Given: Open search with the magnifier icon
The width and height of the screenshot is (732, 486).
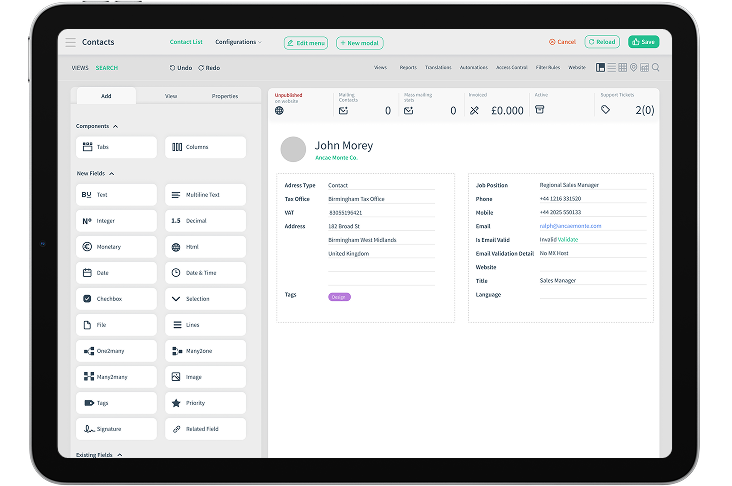Looking at the screenshot, I should [x=656, y=68].
